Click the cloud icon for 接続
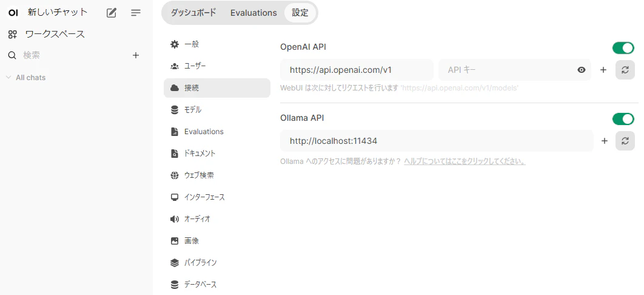 point(175,88)
